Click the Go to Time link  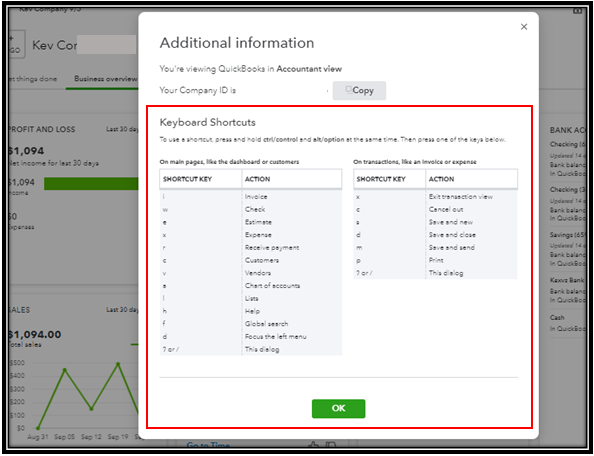(x=208, y=445)
